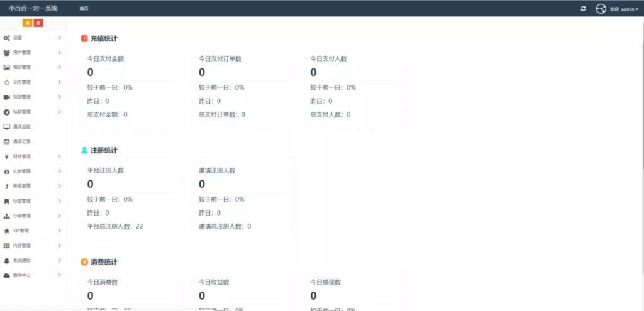Expand the VIP管理 chevron arrow

[60, 231]
